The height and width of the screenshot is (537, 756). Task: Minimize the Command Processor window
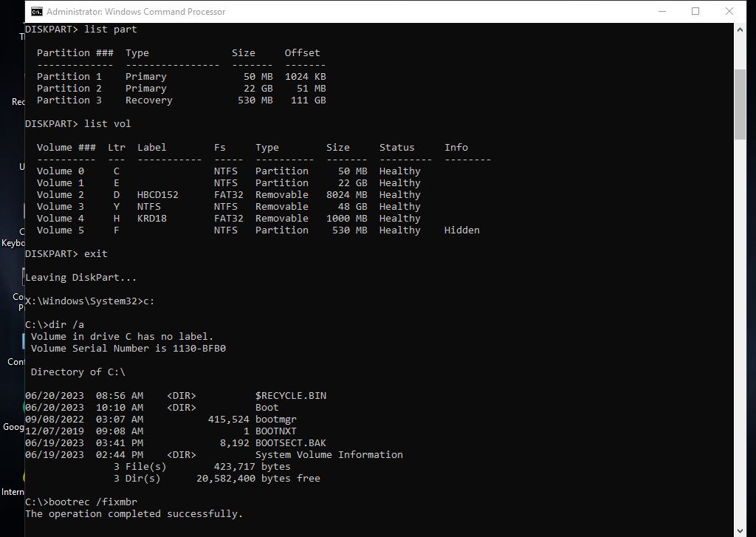click(661, 11)
